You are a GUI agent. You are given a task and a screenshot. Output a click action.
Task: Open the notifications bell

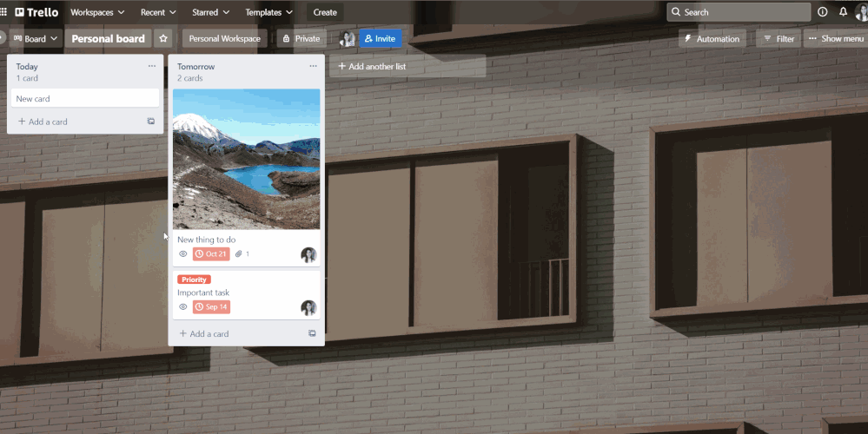843,12
